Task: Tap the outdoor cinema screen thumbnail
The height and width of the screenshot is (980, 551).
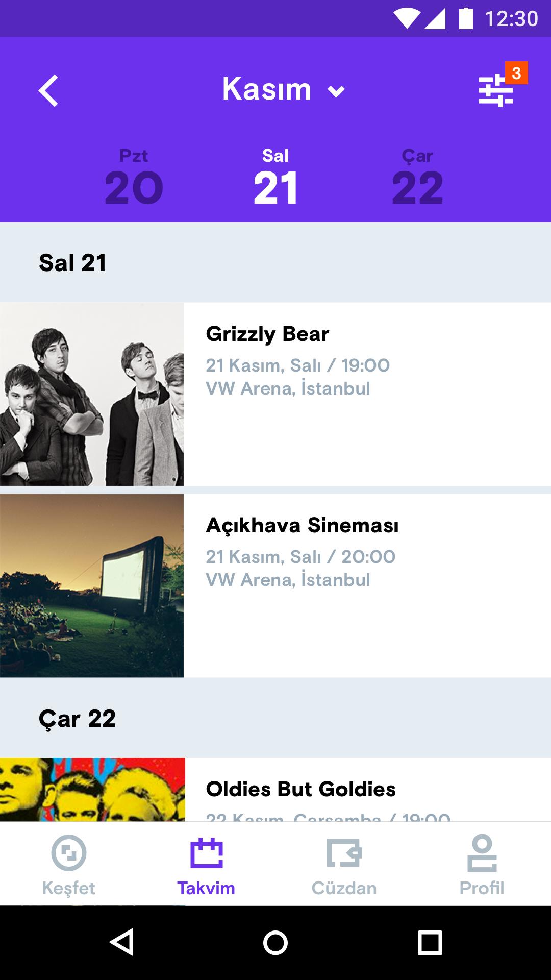Action: click(x=92, y=585)
